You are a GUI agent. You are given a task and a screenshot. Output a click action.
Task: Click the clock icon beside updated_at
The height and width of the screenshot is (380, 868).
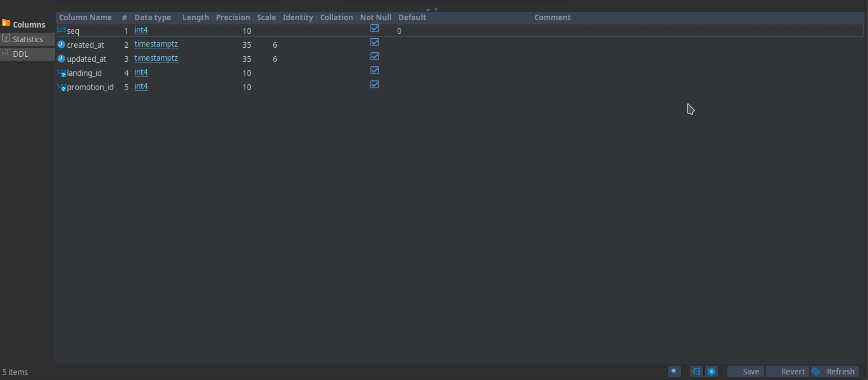(x=61, y=58)
